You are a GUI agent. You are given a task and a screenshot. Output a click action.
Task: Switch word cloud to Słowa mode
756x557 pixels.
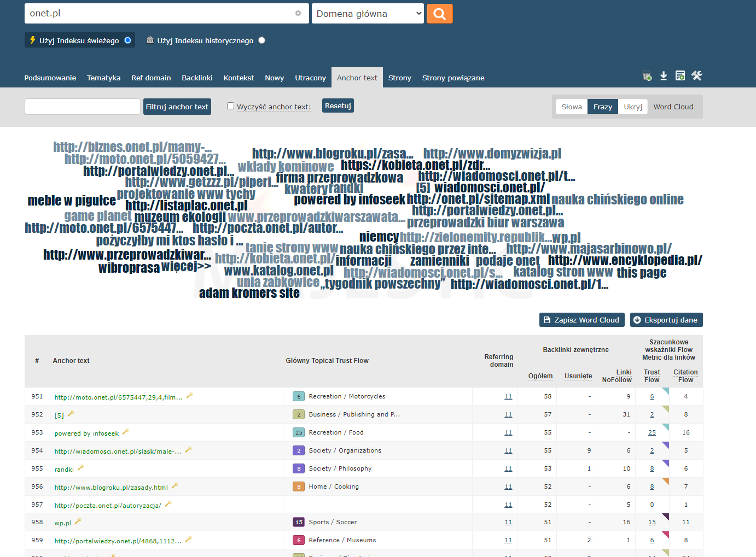point(572,107)
